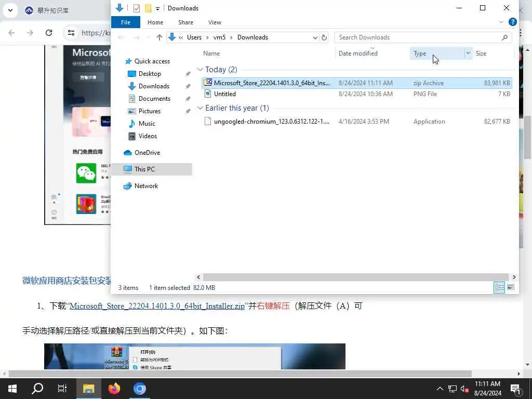Go forward in the browser
The width and height of the screenshot is (532, 399).
30,33
